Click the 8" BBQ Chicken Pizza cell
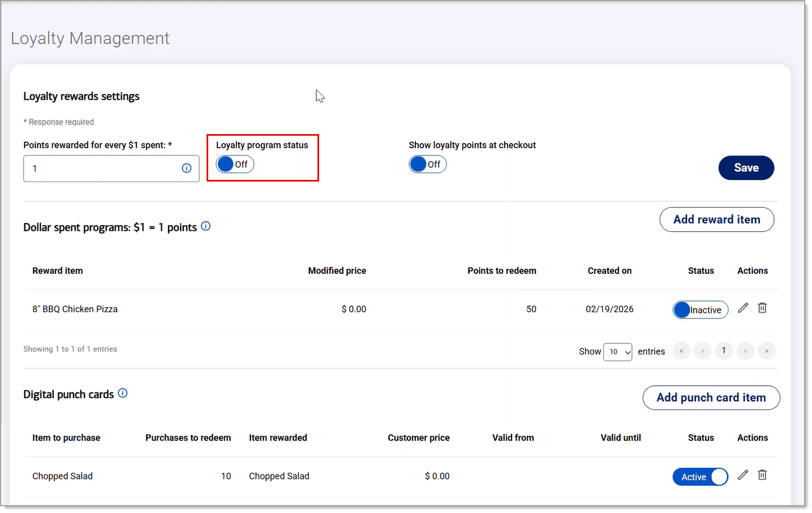 pos(75,309)
